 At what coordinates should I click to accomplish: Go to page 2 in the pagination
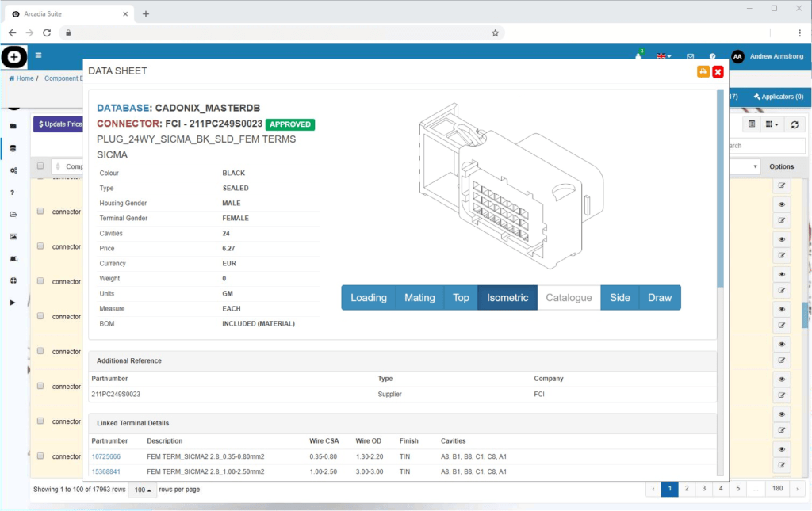[687, 489]
